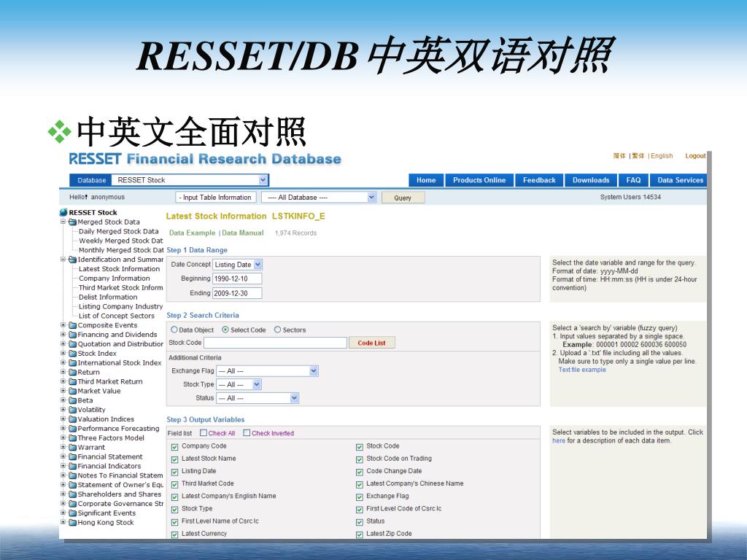The height and width of the screenshot is (560, 747).
Task: Select Delist Information tree item
Action: pos(108,297)
